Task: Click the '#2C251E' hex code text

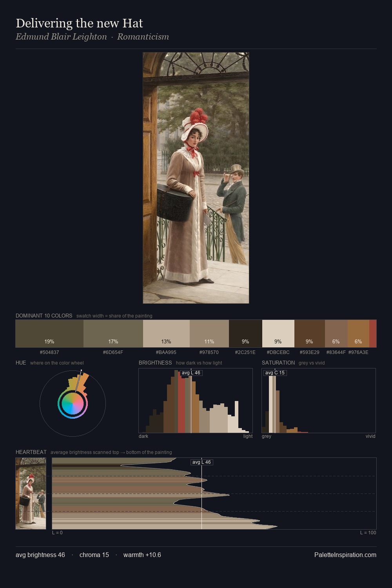Action: 245,352
